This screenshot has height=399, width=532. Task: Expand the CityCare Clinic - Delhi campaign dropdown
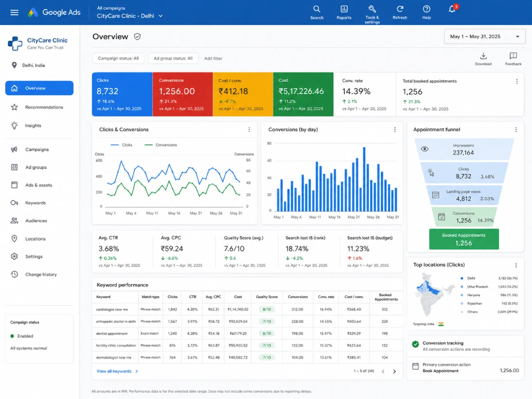pos(130,16)
